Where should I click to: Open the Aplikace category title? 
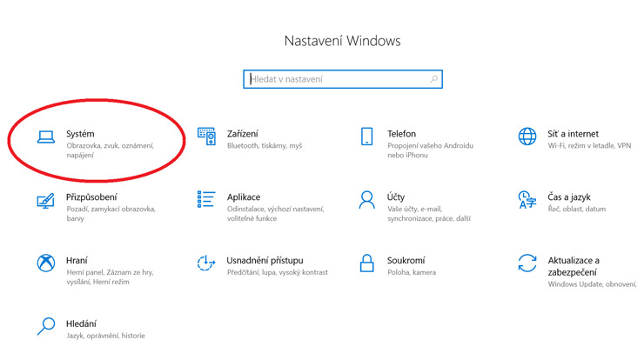coord(244,197)
